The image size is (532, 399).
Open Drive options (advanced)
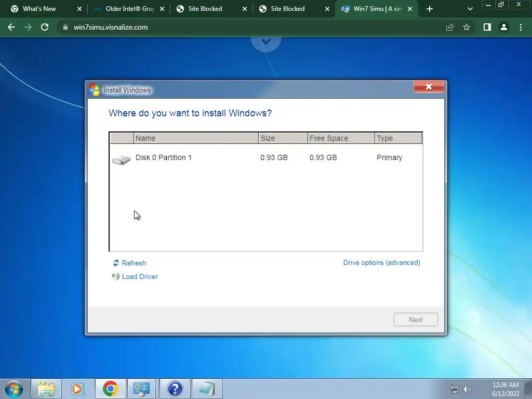[x=382, y=262]
